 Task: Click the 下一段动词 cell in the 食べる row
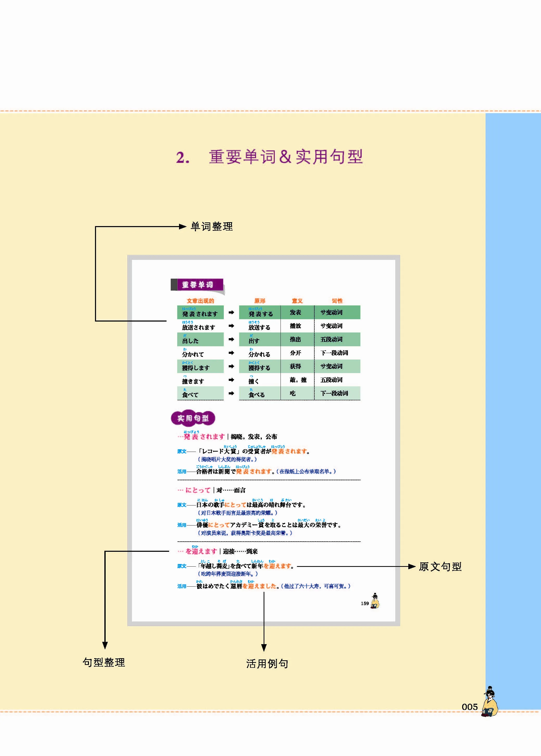pos(334,393)
